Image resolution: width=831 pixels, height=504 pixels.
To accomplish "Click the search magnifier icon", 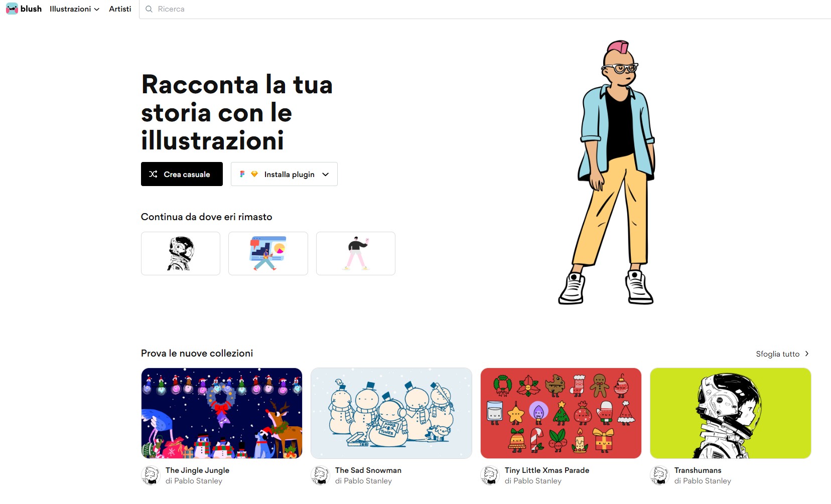I will [x=149, y=9].
